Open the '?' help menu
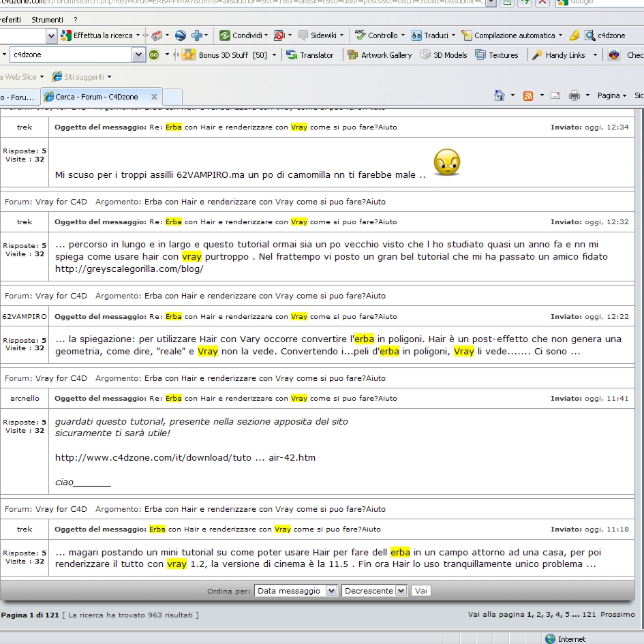This screenshot has height=644, width=644. pyautogui.click(x=76, y=20)
